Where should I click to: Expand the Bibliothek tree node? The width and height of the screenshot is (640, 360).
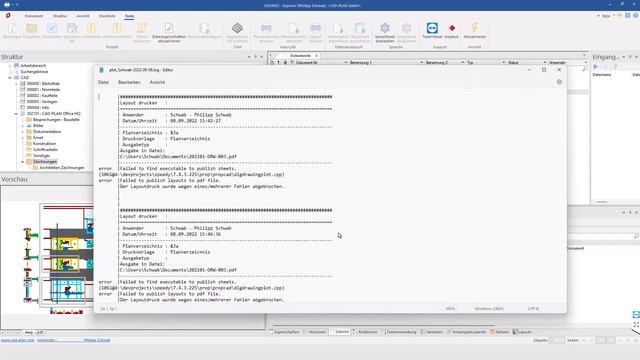(x=16, y=83)
